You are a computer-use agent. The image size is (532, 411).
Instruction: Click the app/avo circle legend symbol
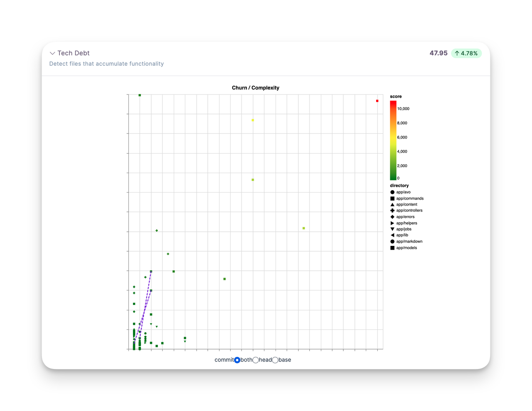point(392,192)
